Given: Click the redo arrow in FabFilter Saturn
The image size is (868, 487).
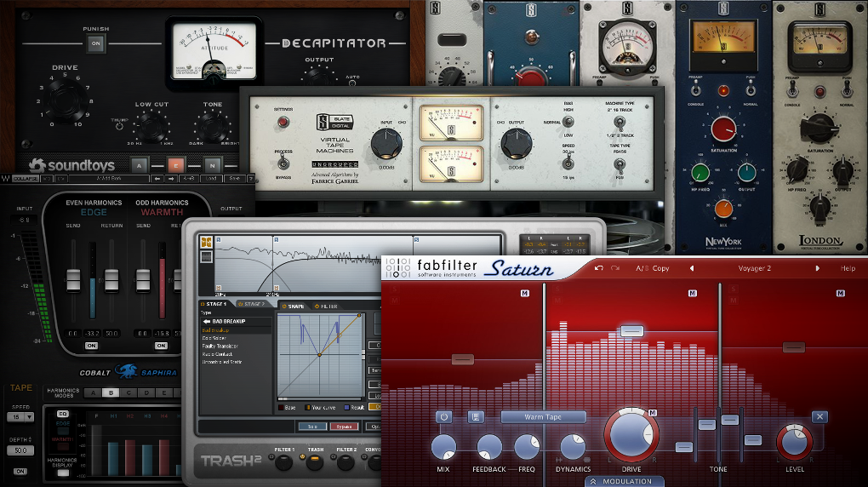Looking at the screenshot, I should [615, 268].
